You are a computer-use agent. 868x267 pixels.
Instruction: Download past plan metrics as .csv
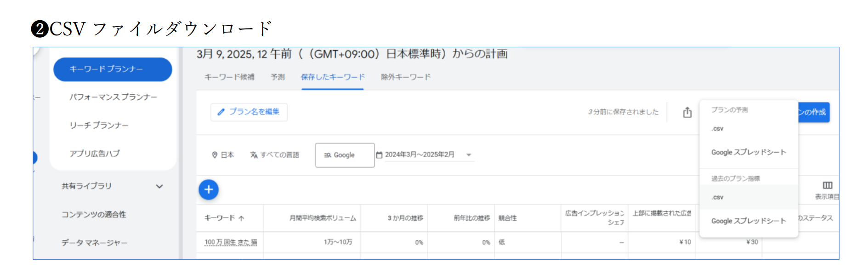[x=717, y=197]
